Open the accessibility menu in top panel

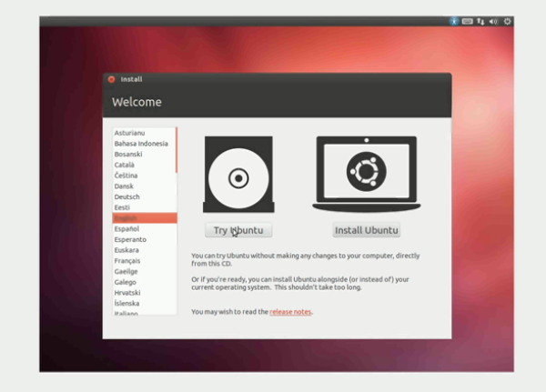[x=455, y=21]
